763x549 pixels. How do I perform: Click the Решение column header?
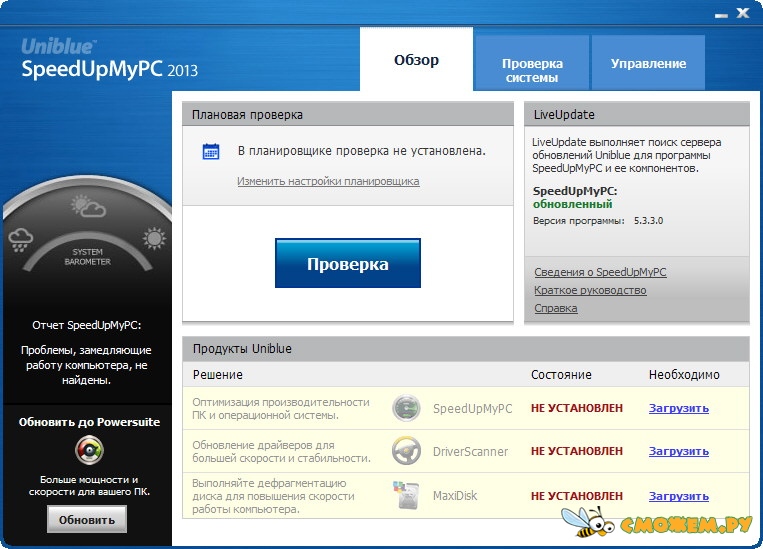tap(218, 375)
